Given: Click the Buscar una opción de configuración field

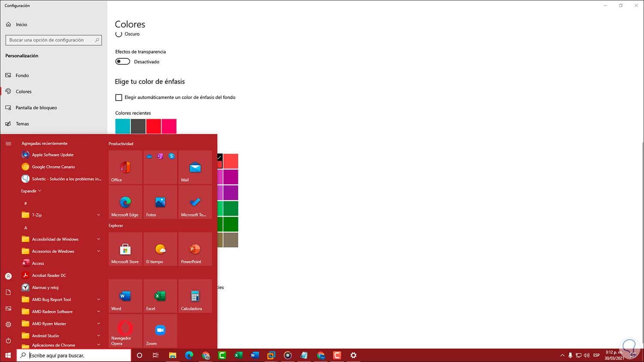Looking at the screenshot, I should [54, 40].
